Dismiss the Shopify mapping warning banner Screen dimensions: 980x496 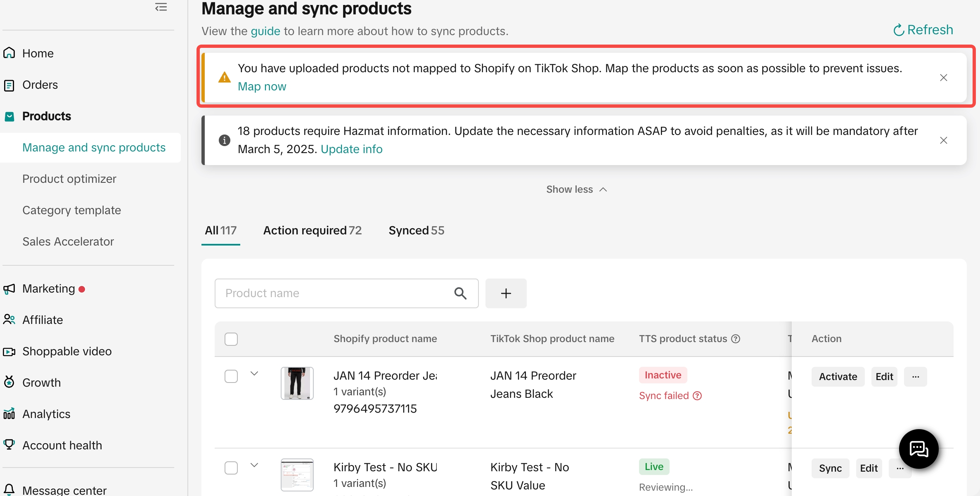tap(943, 78)
